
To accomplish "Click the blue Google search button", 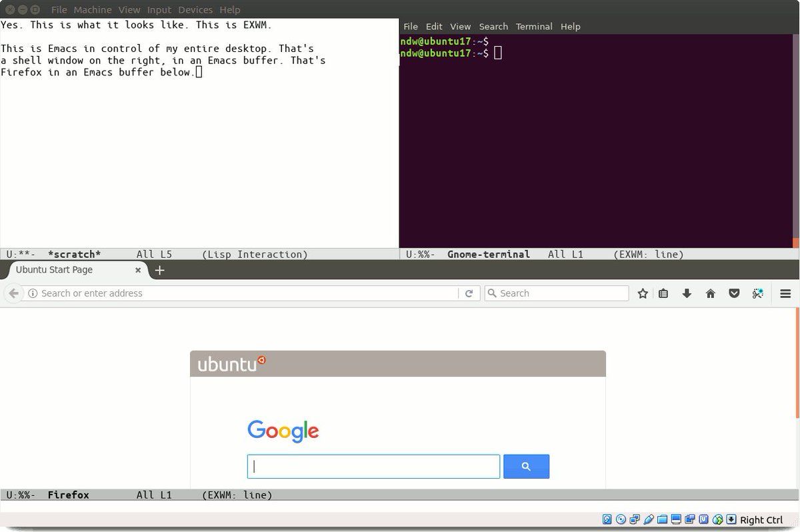I will (526, 467).
